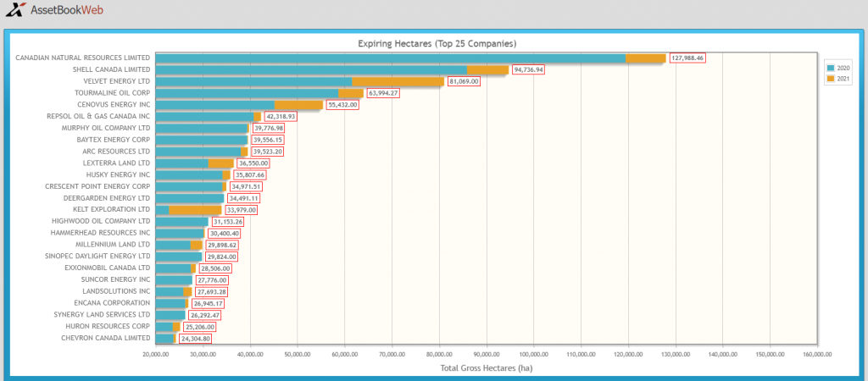
Task: Select the HUSKY ENERGY INC label
Action: click(x=119, y=174)
